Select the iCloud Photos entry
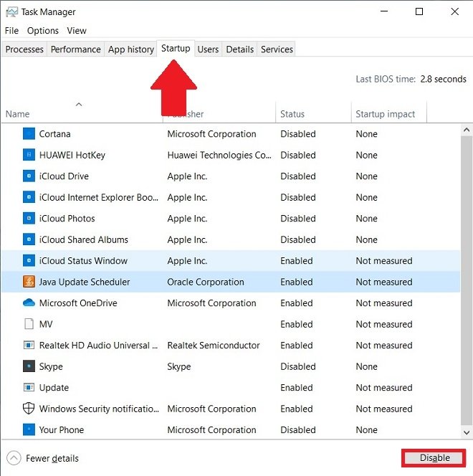Viewport: 473px width, 476px height. click(67, 219)
